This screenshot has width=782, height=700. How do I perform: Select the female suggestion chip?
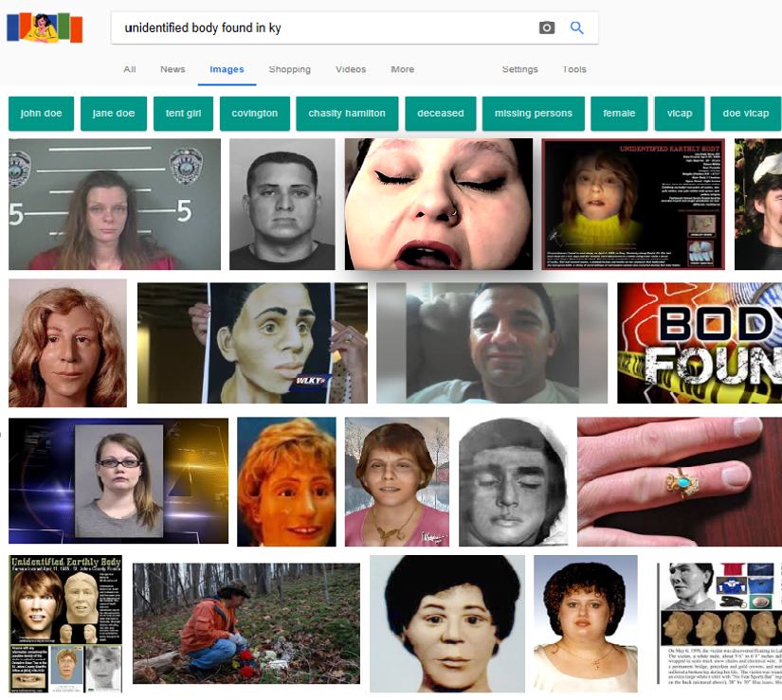619,114
